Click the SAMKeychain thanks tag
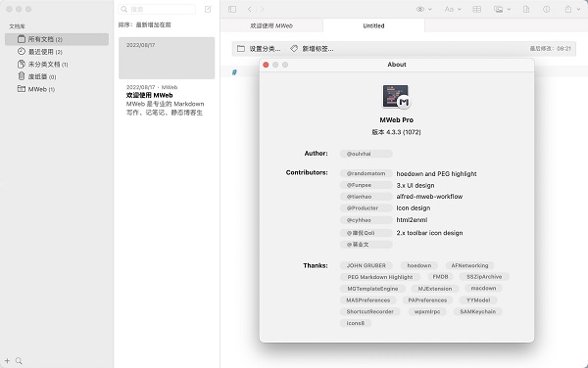This screenshot has width=588, height=368. tap(478, 311)
